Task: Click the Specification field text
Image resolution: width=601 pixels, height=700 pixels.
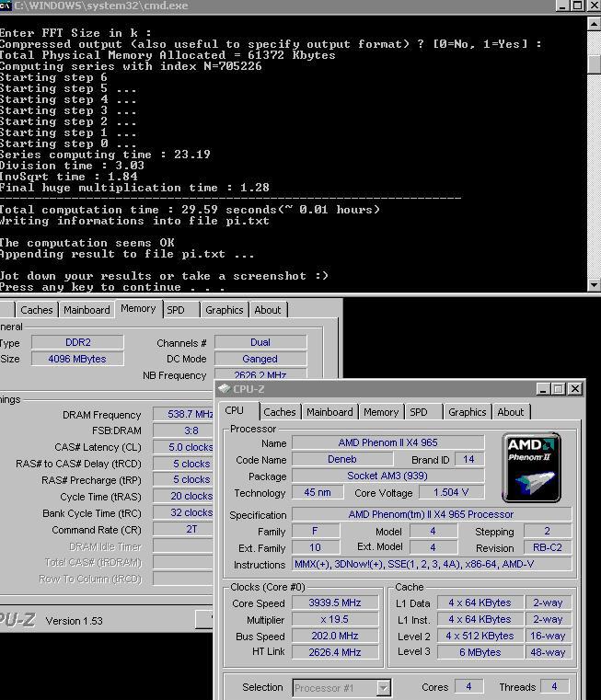Action: [432, 514]
